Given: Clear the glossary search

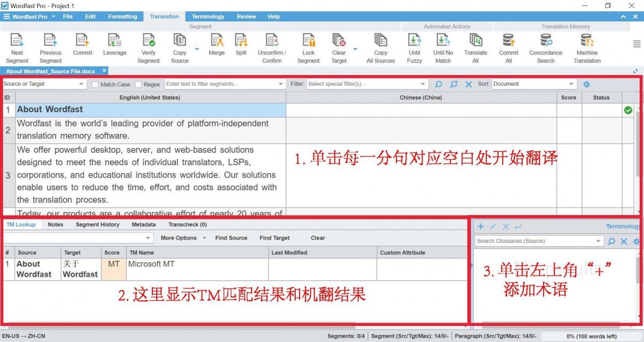Looking at the screenshot, I should (x=624, y=241).
